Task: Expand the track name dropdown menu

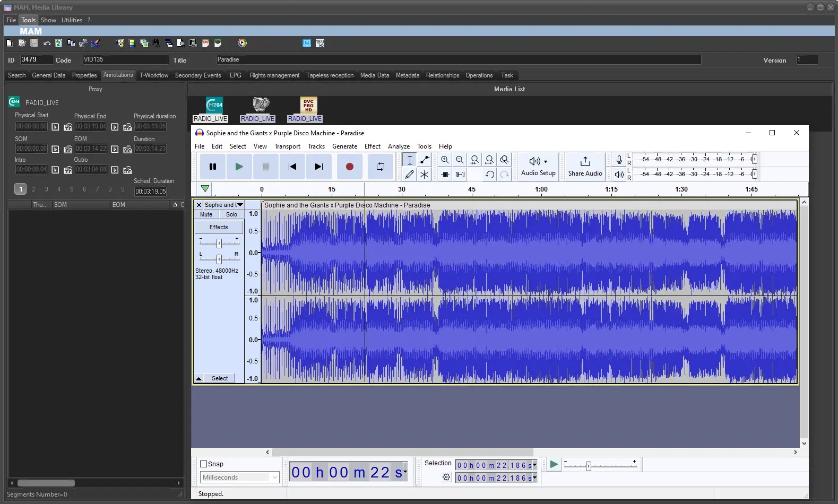Action: click(239, 205)
